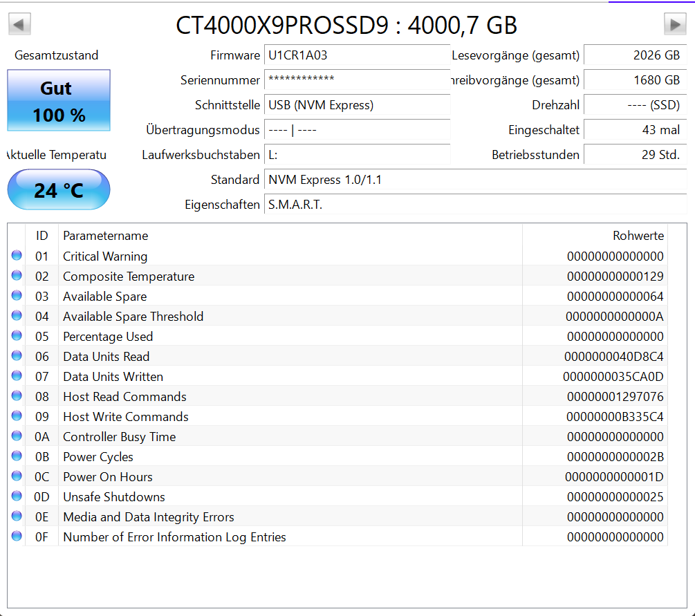This screenshot has height=616, width=695.
Task: Click raw value 00000000000025
Action: [615, 497]
